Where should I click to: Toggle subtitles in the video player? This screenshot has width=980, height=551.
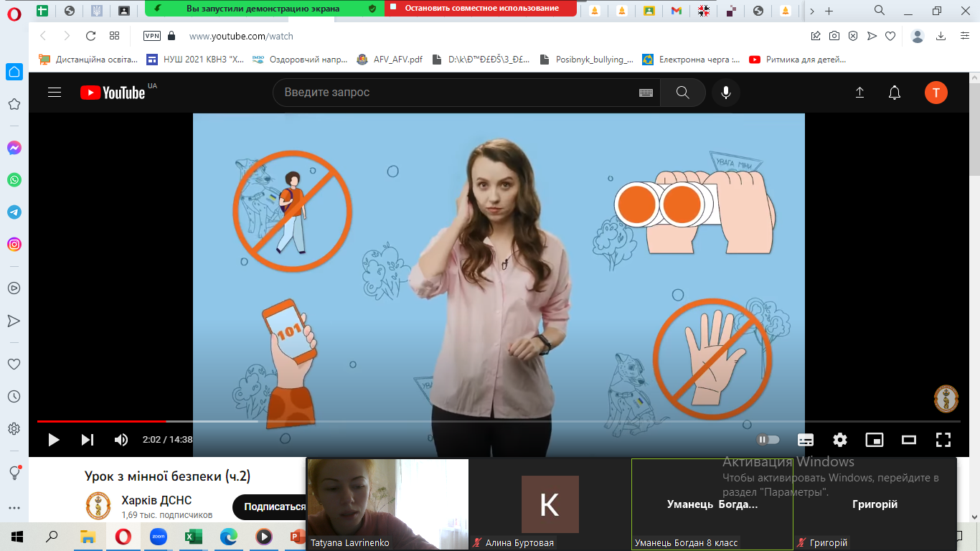point(806,440)
